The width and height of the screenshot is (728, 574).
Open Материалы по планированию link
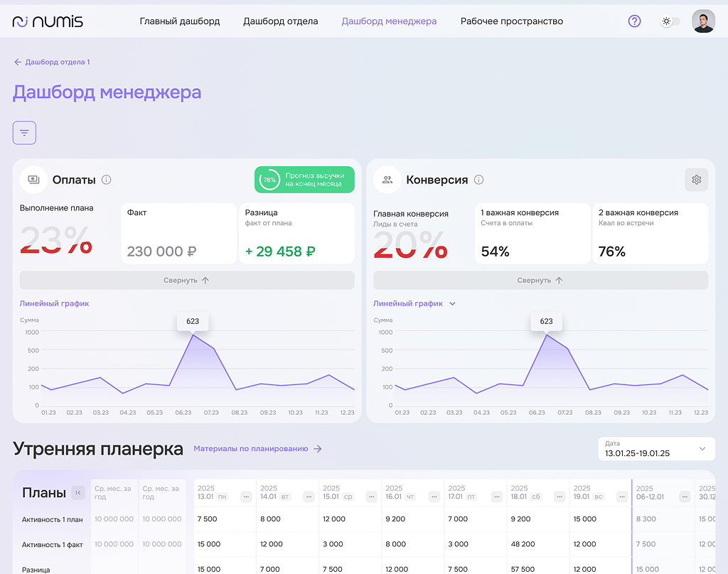point(257,449)
